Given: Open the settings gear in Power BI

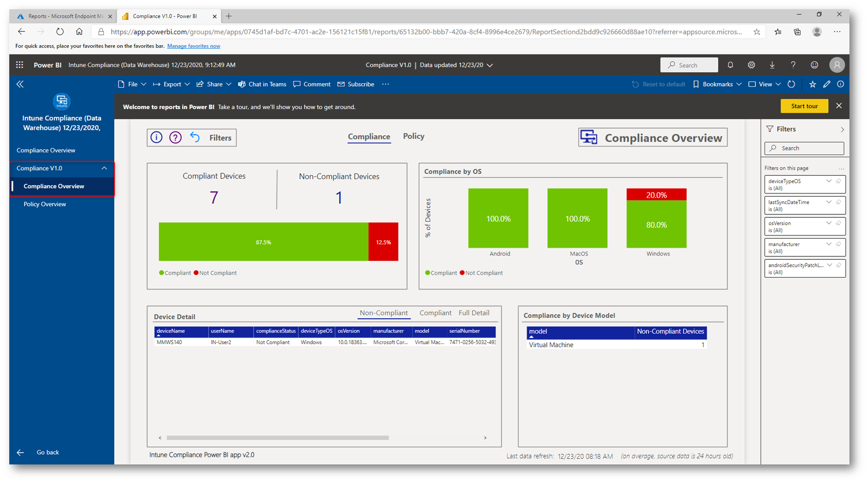Looking at the screenshot, I should 751,65.
